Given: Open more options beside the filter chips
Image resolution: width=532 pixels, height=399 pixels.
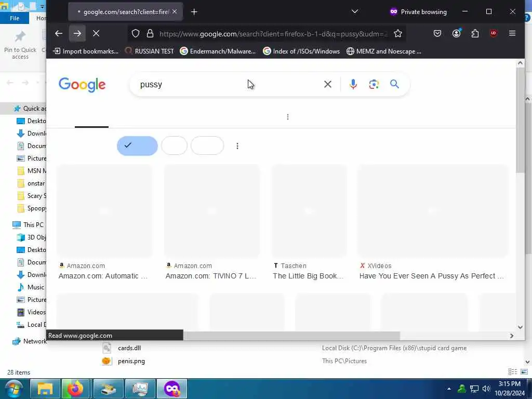Looking at the screenshot, I should [237, 146].
